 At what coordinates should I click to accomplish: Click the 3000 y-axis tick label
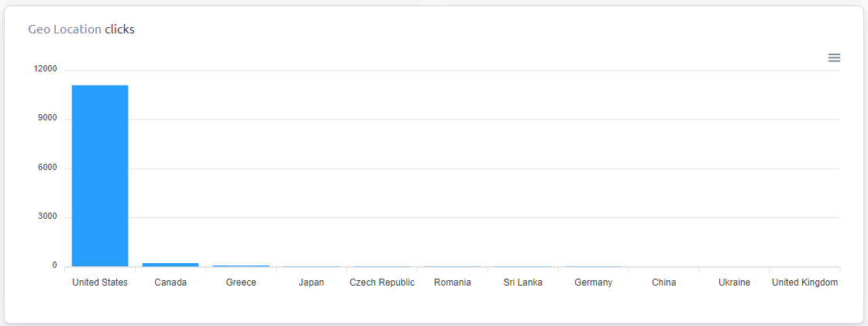coord(48,217)
